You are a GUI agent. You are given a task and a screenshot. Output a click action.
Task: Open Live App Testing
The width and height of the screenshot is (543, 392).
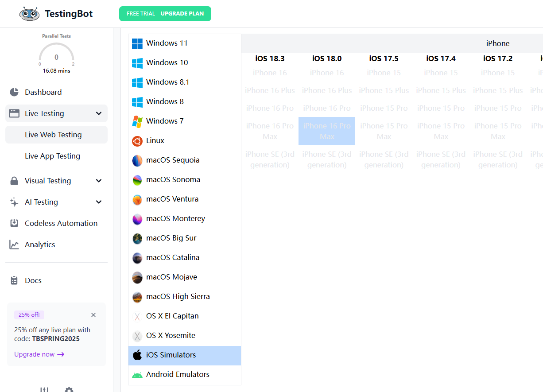click(x=56, y=156)
